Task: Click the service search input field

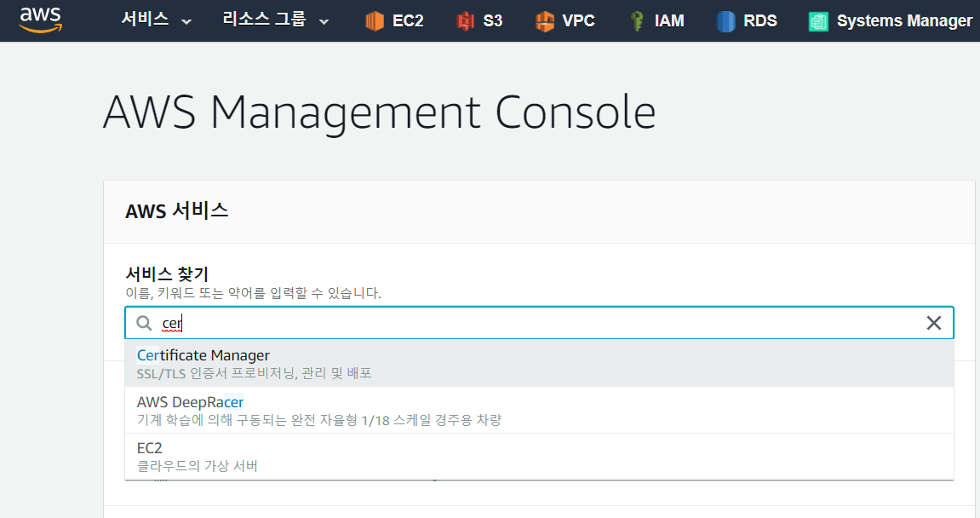Action: pos(539,323)
